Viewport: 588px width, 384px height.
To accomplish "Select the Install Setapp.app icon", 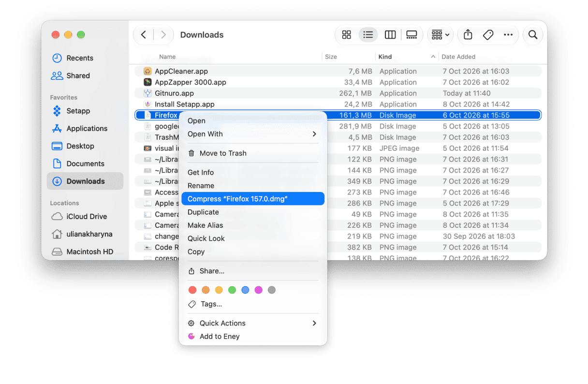I will (147, 104).
